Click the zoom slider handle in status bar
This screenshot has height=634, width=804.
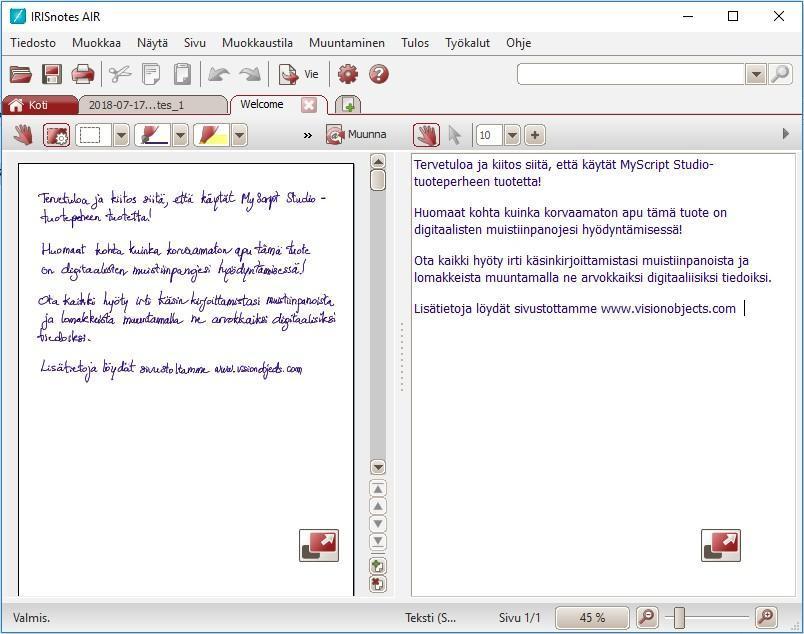(679, 618)
